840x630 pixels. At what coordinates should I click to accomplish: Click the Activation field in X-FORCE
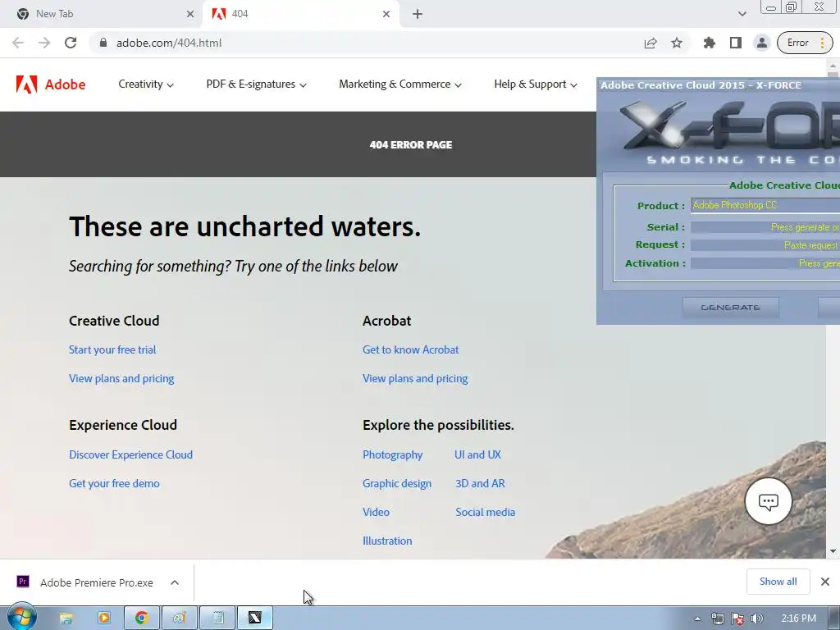point(765,263)
